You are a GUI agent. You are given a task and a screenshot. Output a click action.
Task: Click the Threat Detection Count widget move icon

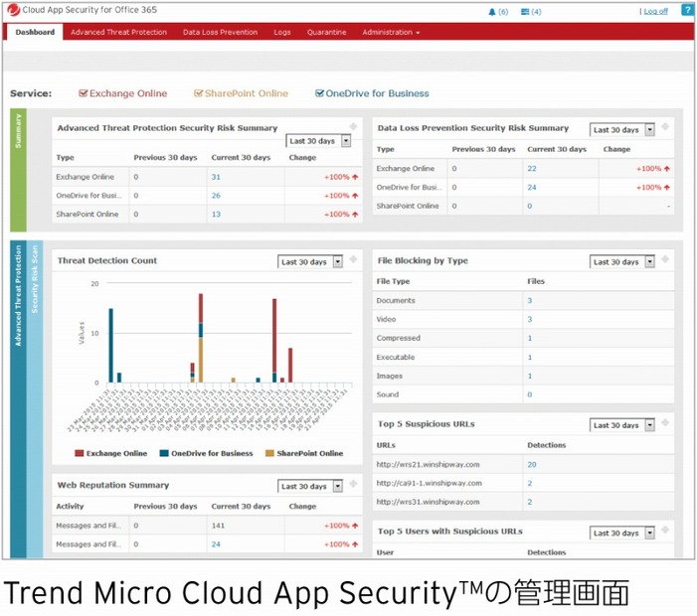point(353,259)
